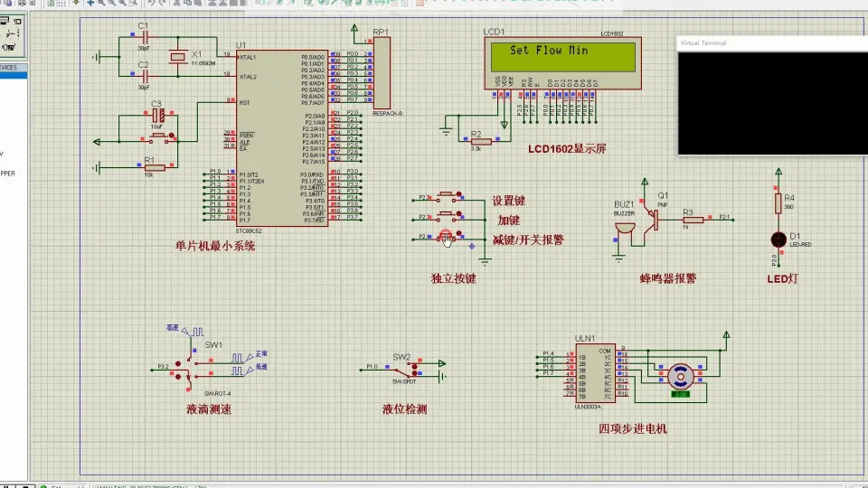
Task: Click inside the black Virtual Terminal output area
Action: 773,103
